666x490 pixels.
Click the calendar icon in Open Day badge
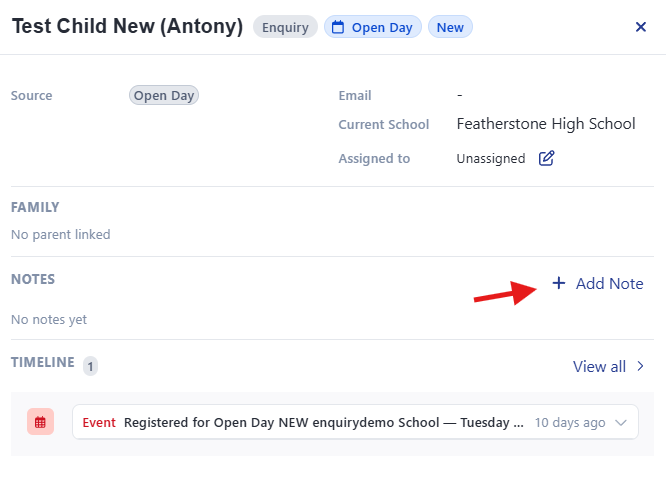pos(338,27)
